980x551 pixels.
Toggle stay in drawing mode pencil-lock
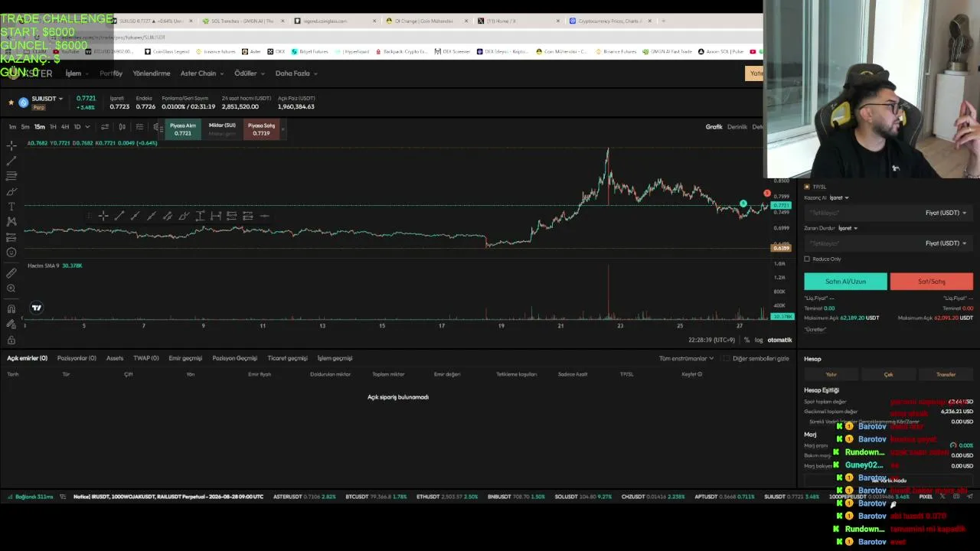tap(11, 324)
